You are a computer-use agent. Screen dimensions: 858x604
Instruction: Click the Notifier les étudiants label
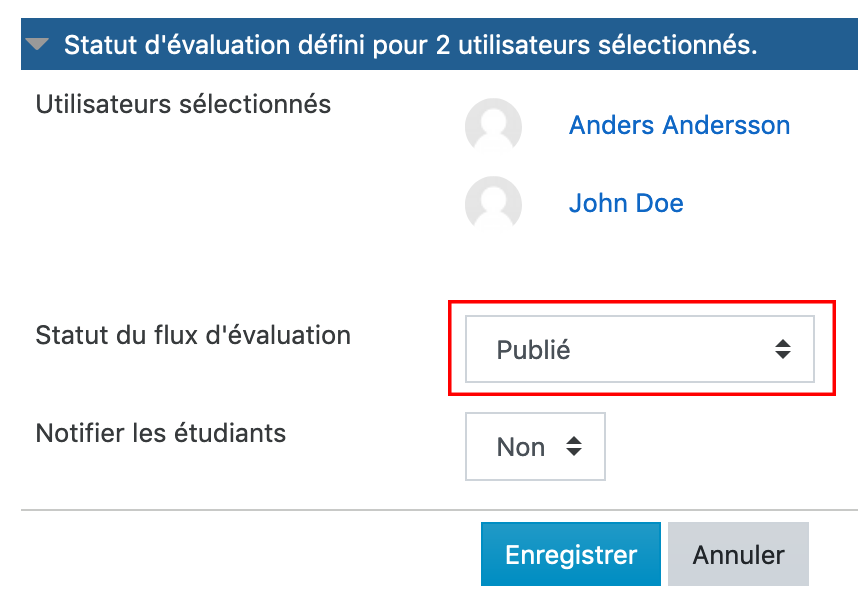(x=161, y=433)
